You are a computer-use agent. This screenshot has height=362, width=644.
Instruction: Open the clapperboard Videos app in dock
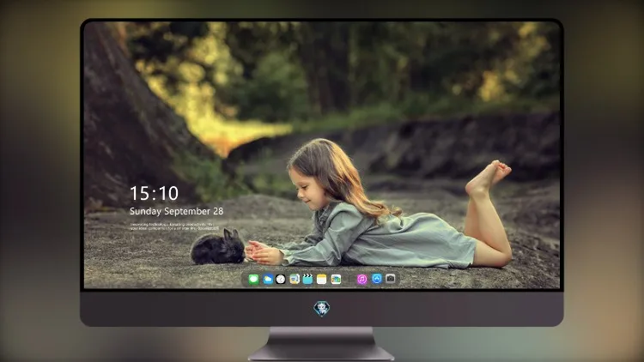(x=307, y=280)
